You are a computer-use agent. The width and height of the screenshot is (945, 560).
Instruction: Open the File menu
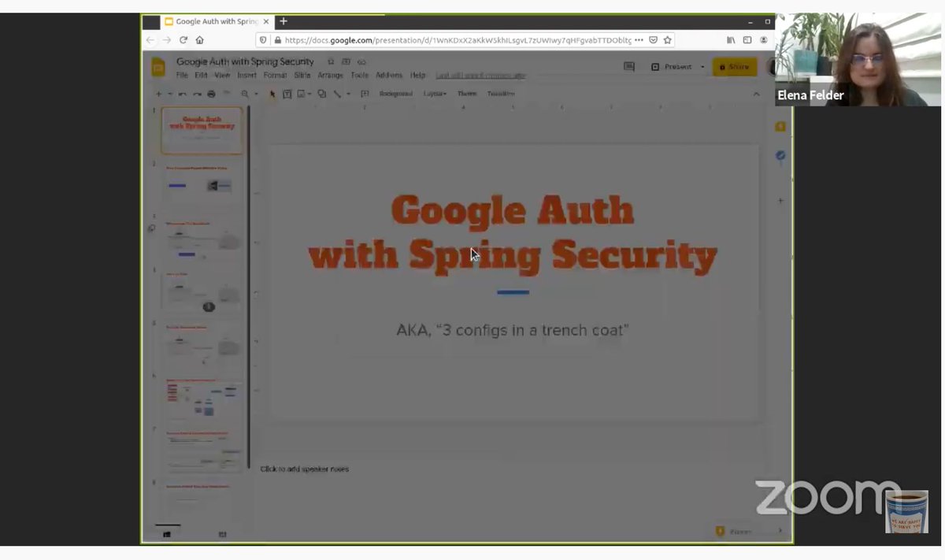(182, 76)
